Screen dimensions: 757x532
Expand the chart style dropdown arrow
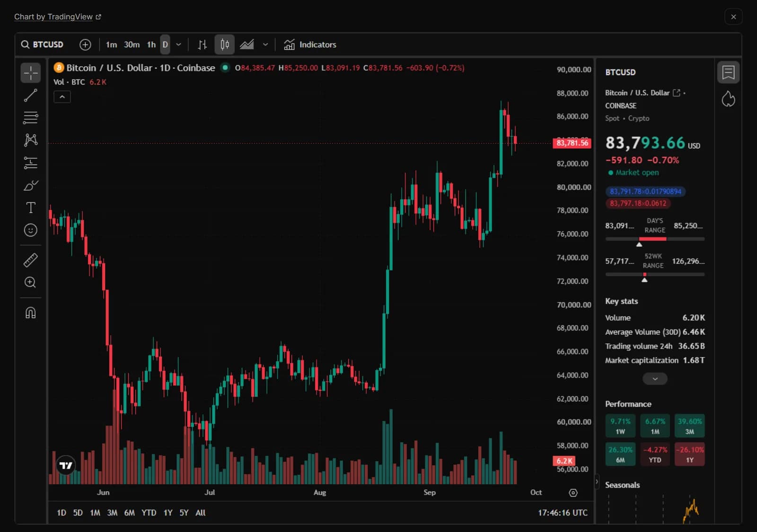pyautogui.click(x=265, y=44)
